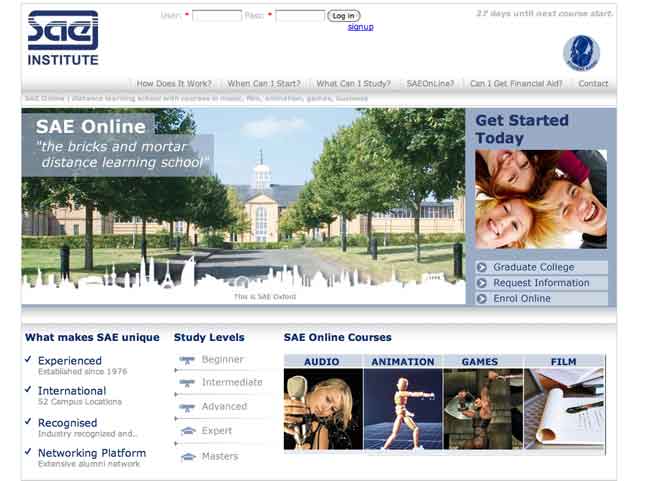Click '52 Campus Locations' text
Screen dimensions: 665x481
(x=80, y=402)
